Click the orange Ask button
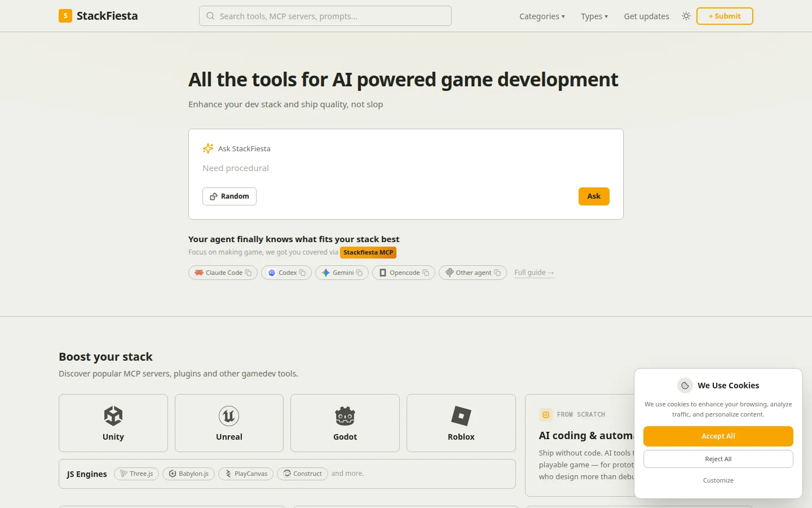 (594, 196)
